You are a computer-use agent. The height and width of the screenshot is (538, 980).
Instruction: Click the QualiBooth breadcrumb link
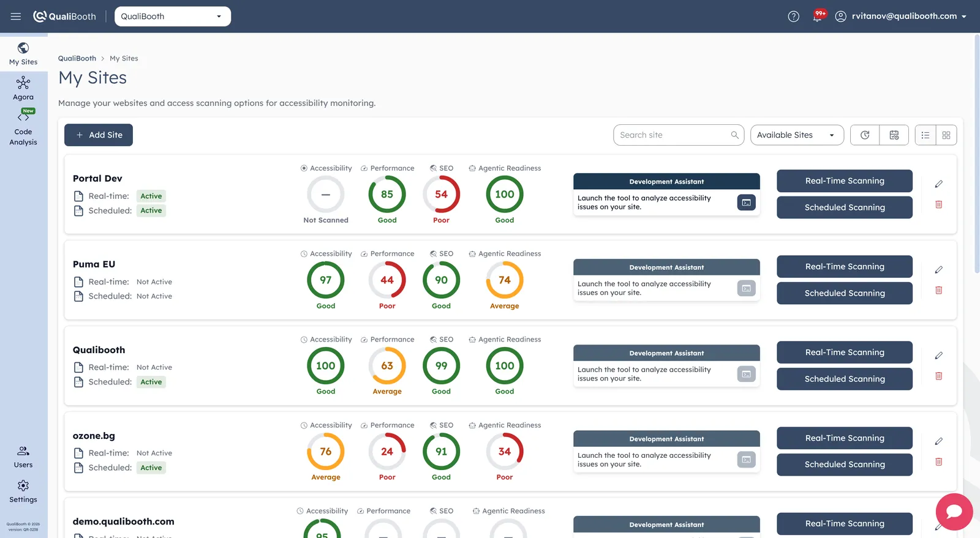(x=77, y=59)
